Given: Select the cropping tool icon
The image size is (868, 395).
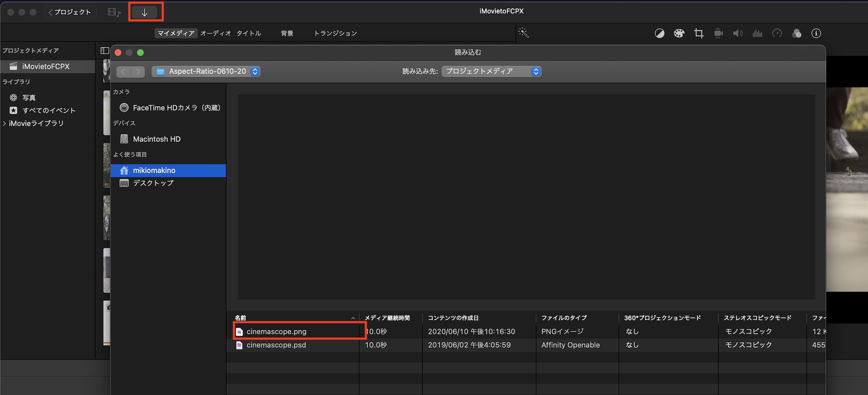Looking at the screenshot, I should click(x=699, y=33).
